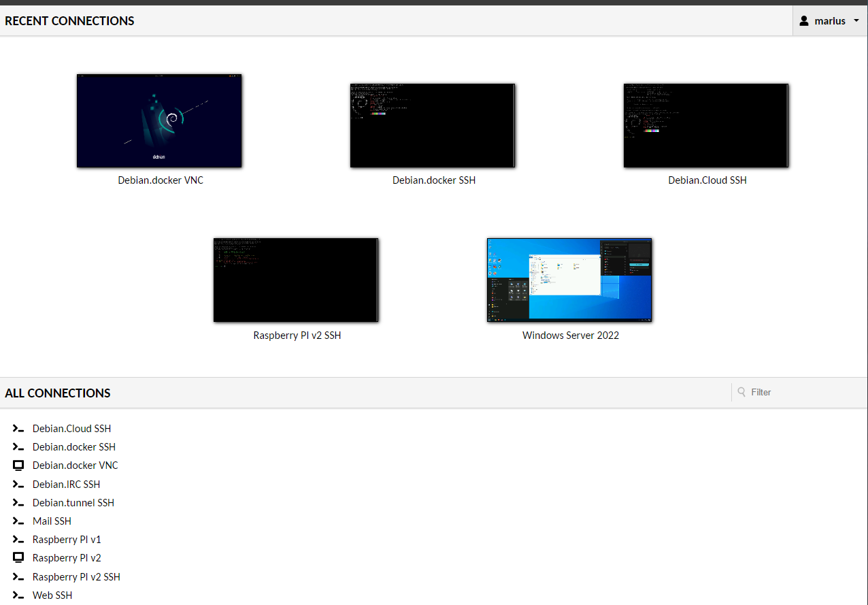The width and height of the screenshot is (868, 605).
Task: Open the marius user dropdown menu
Action: (830, 21)
